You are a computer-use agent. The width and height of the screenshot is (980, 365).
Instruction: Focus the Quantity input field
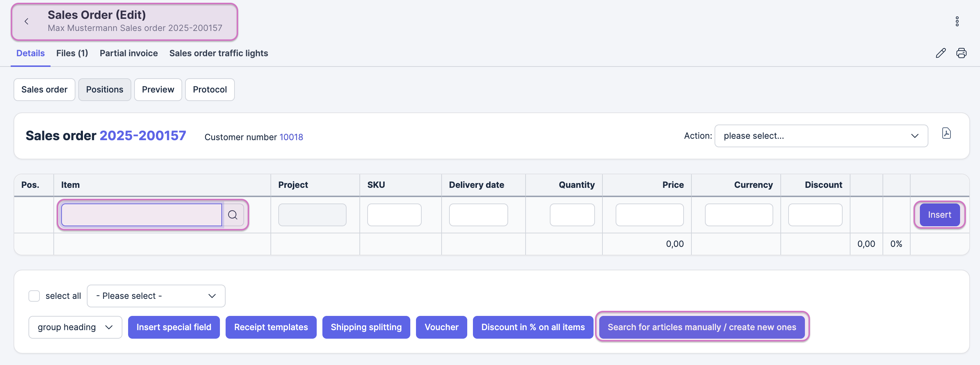click(572, 215)
